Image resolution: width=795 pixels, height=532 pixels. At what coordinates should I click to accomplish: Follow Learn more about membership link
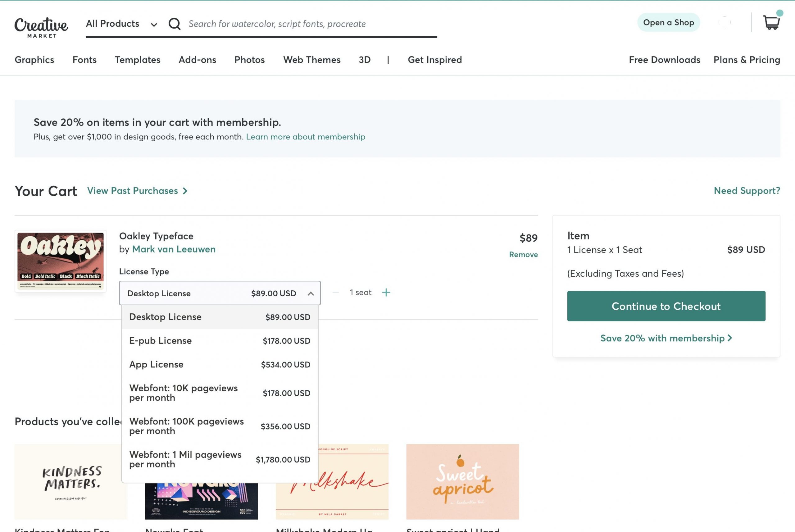pos(306,137)
